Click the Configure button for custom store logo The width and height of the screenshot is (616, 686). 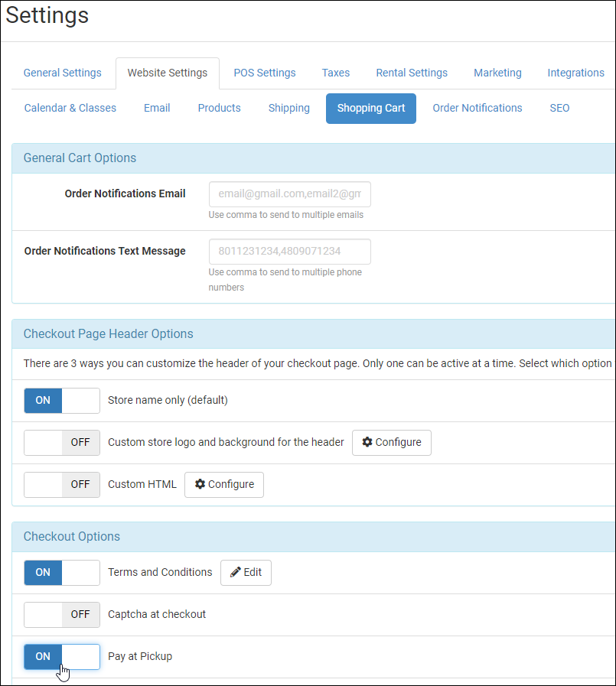(391, 442)
